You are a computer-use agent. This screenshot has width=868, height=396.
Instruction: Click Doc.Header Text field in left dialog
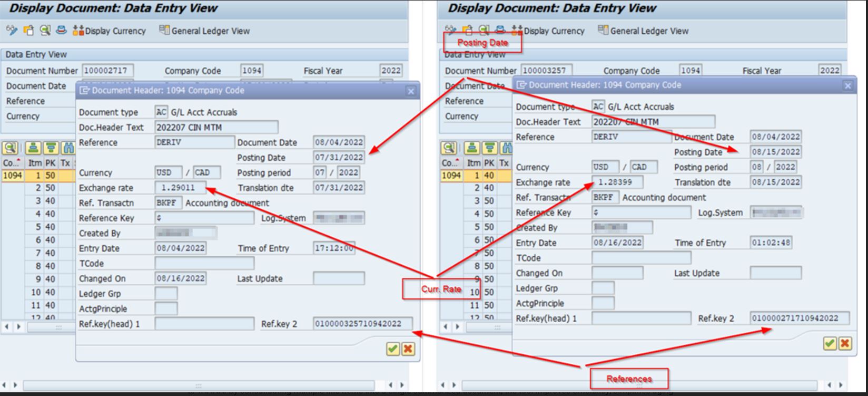point(216,127)
